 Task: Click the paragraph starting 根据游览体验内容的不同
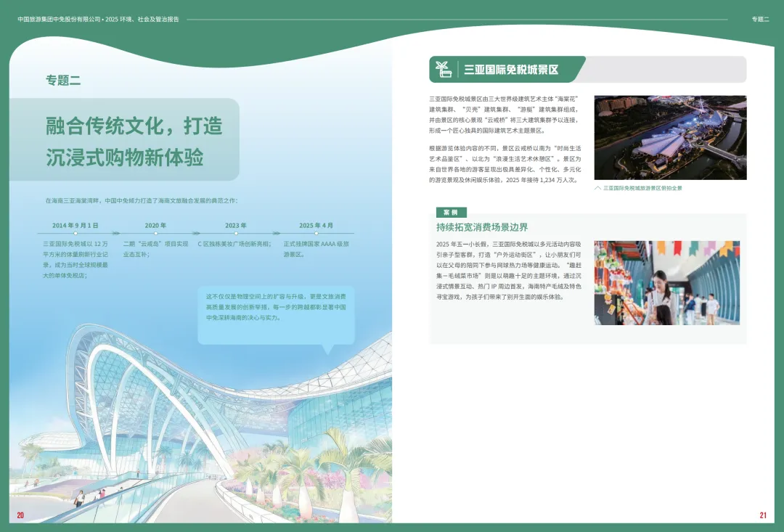tap(505, 164)
